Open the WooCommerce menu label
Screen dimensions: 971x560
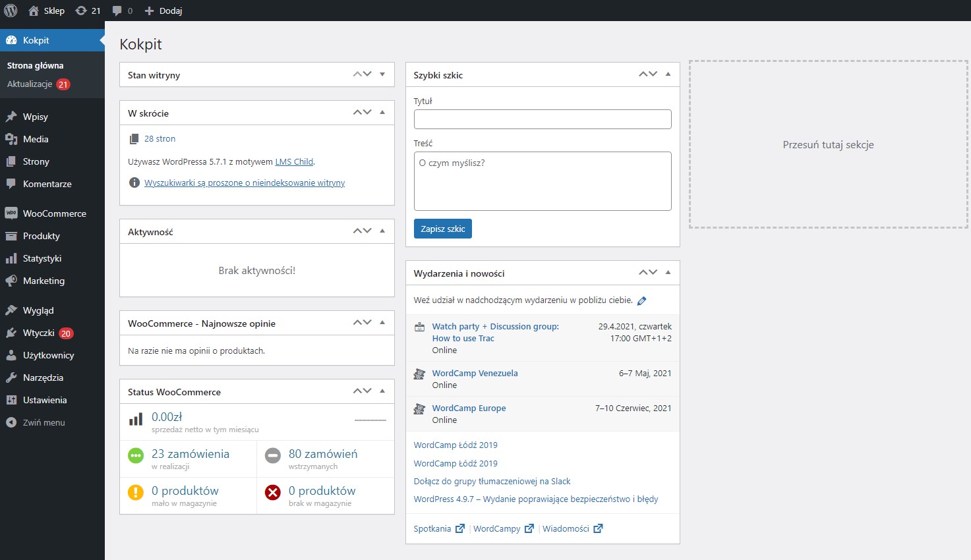click(x=55, y=213)
